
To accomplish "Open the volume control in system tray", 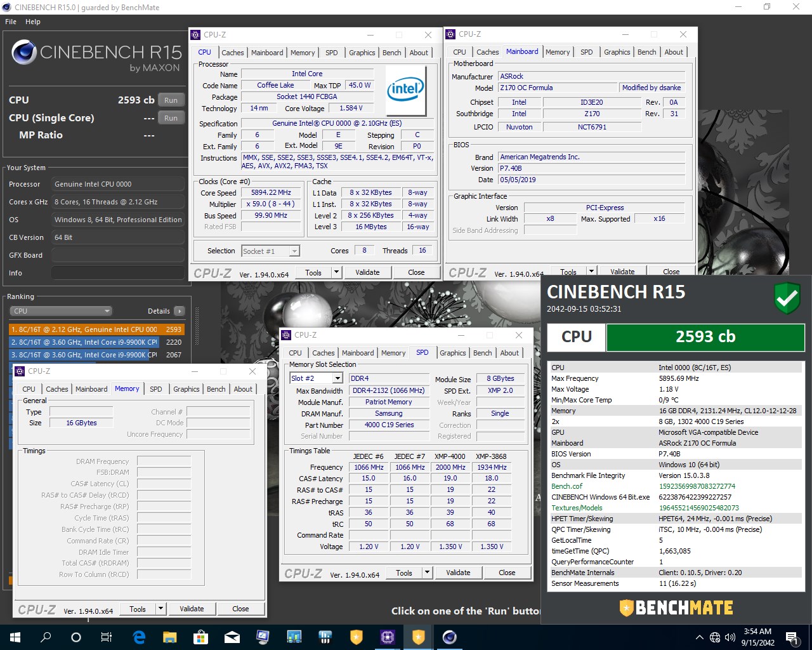I will point(730,637).
